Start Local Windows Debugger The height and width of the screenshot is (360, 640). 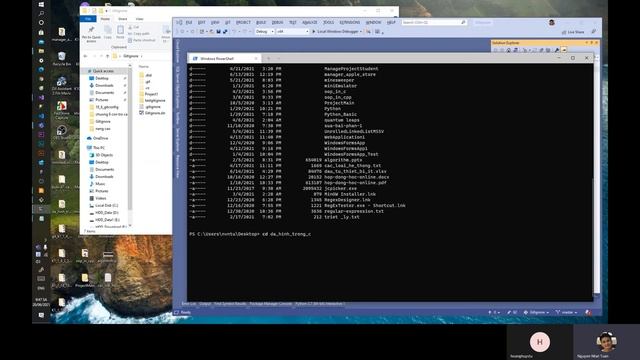point(337,31)
